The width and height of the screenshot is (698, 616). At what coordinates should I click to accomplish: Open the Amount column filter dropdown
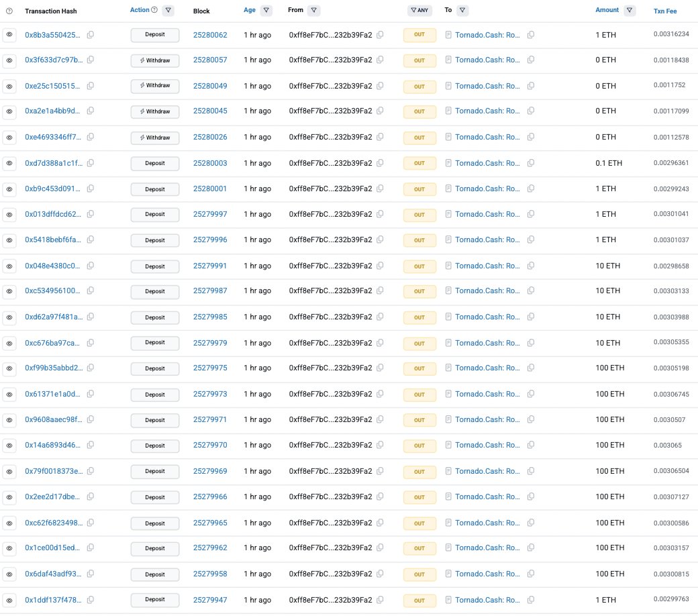coord(630,10)
